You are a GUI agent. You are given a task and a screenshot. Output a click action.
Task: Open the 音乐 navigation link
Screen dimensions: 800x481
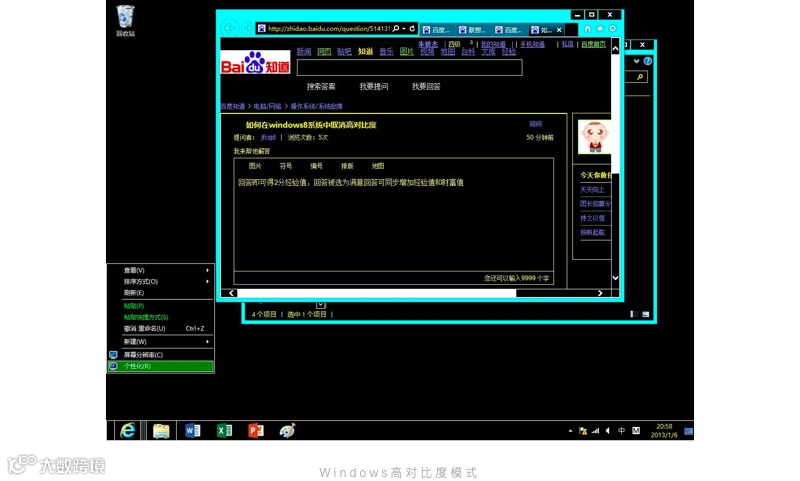(386, 52)
